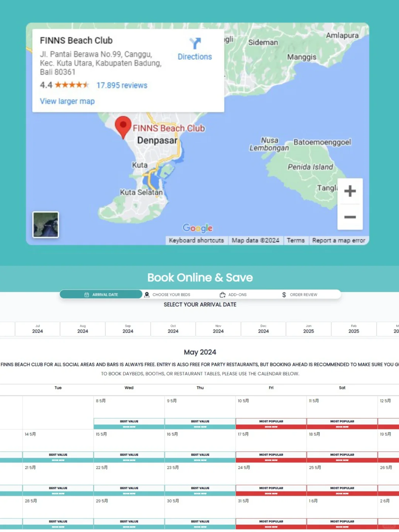The image size is (399, 532).
Task: Book the Best Value slot for 29 May
Action: click(x=129, y=524)
